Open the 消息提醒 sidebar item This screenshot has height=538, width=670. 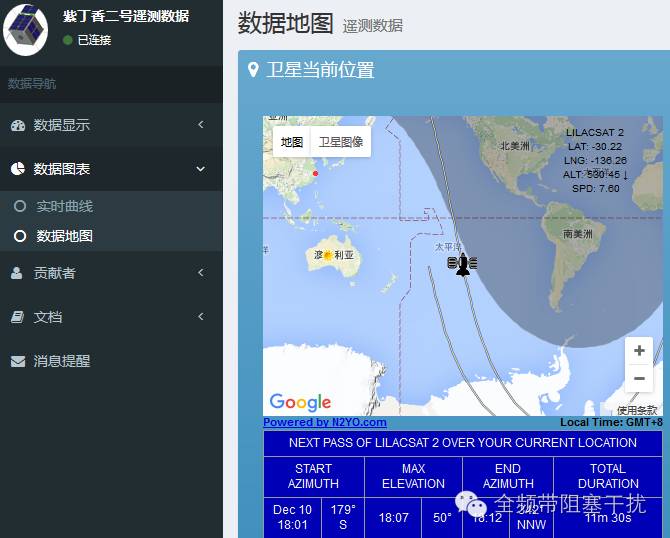[111, 361]
